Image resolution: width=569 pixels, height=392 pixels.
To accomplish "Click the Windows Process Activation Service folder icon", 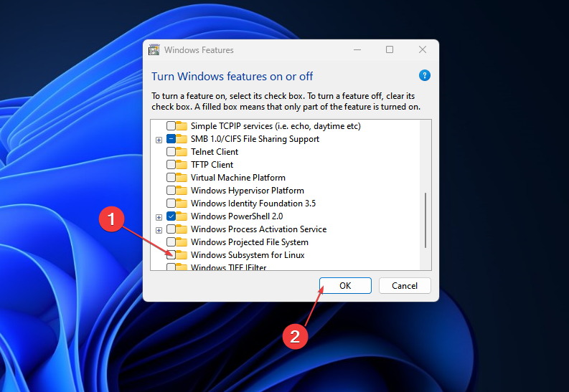I will (x=182, y=229).
